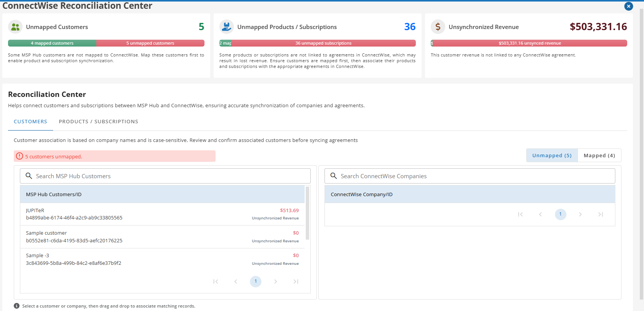Select page 1 in ConnectWise companies pager
Image resolution: width=644 pixels, height=311 pixels.
(x=561, y=214)
